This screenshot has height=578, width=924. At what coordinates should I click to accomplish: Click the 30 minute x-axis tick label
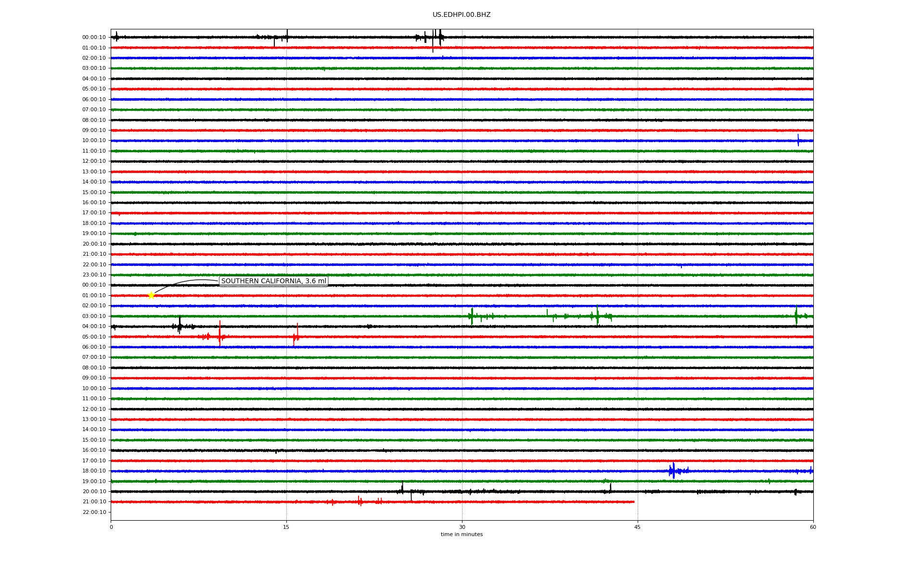click(x=462, y=527)
